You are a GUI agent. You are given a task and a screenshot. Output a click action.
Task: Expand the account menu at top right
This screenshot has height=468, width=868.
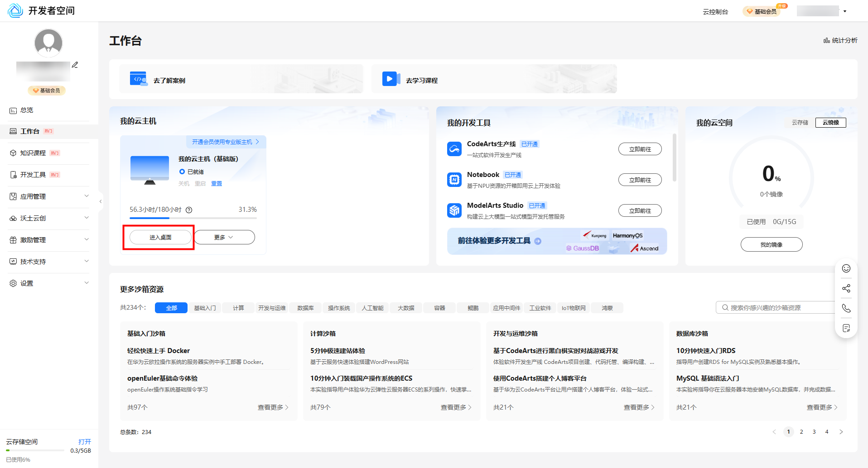844,10
